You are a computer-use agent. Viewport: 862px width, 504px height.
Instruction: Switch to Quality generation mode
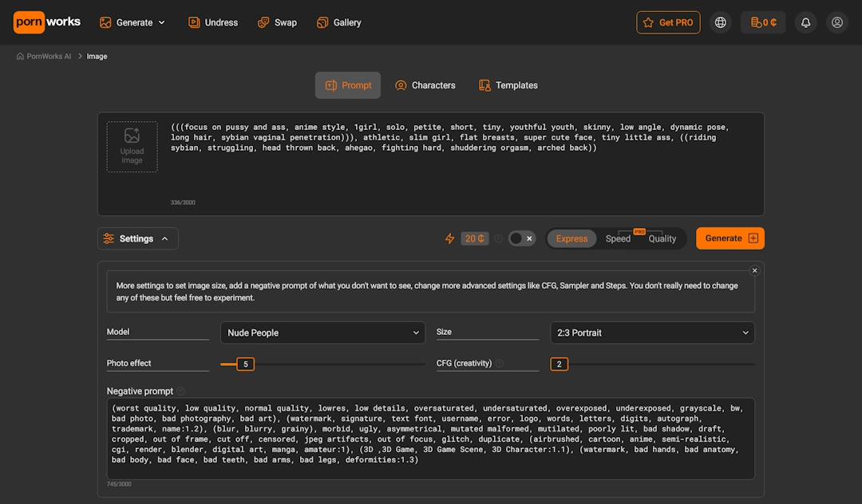pyautogui.click(x=662, y=238)
